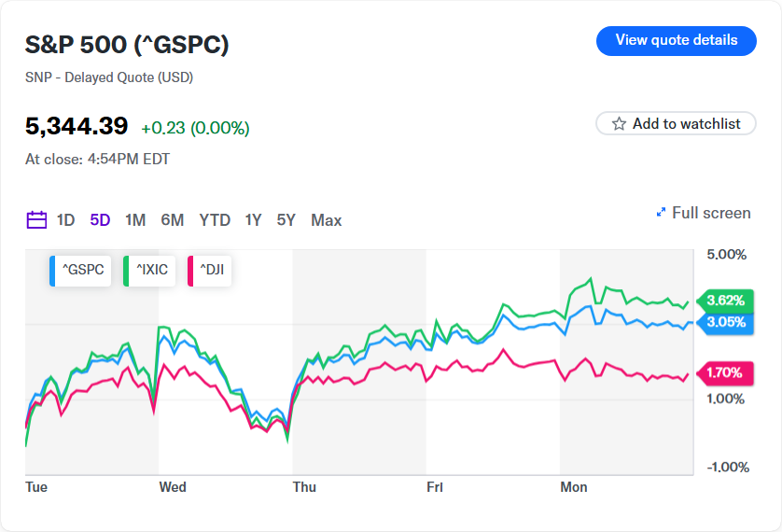Viewport: 782px width, 532px height.
Task: Click the full screen expand arrows icon
Action: (661, 213)
